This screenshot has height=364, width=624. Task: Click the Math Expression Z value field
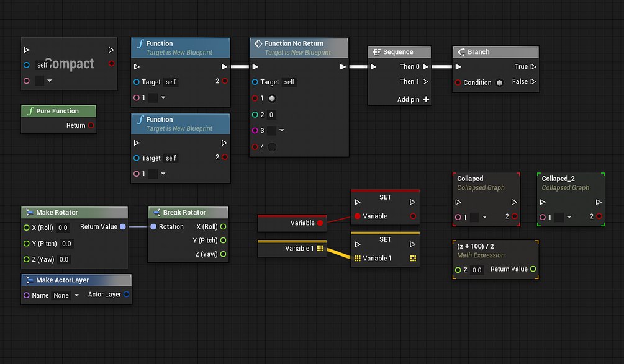477,270
